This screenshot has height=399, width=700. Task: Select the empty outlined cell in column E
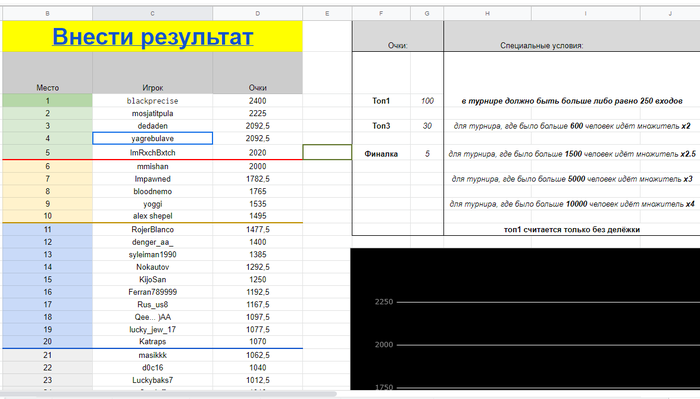click(x=327, y=152)
